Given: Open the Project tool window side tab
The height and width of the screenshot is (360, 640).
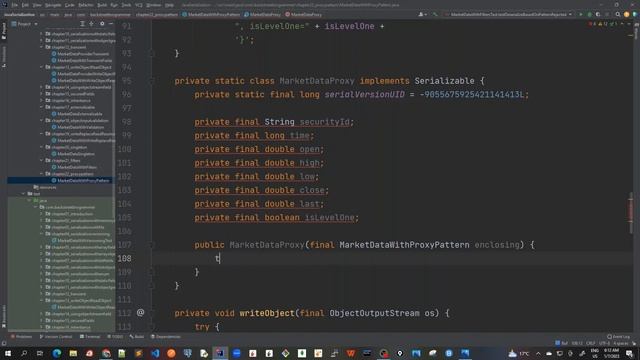Looking at the screenshot, I should click(x=4, y=31).
